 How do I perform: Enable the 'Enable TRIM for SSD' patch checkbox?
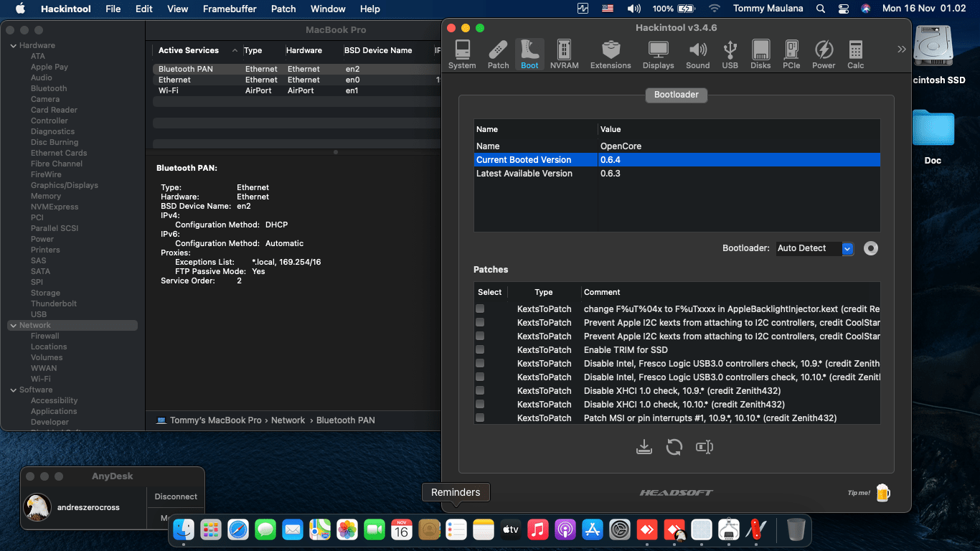480,349
